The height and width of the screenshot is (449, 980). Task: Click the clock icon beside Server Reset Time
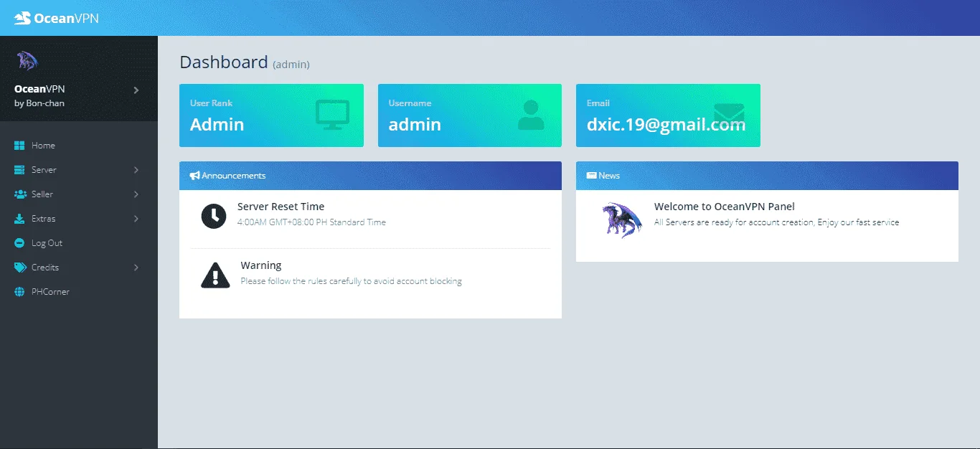pos(214,216)
